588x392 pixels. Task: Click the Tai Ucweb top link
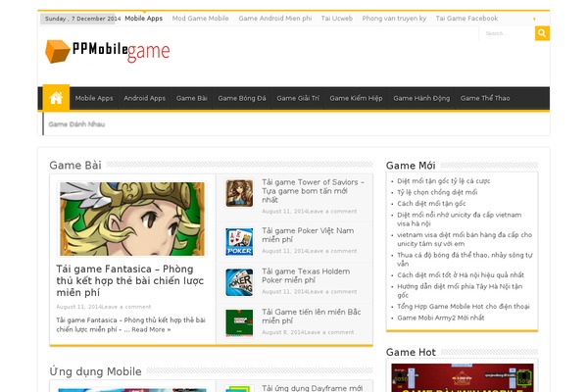point(337,19)
